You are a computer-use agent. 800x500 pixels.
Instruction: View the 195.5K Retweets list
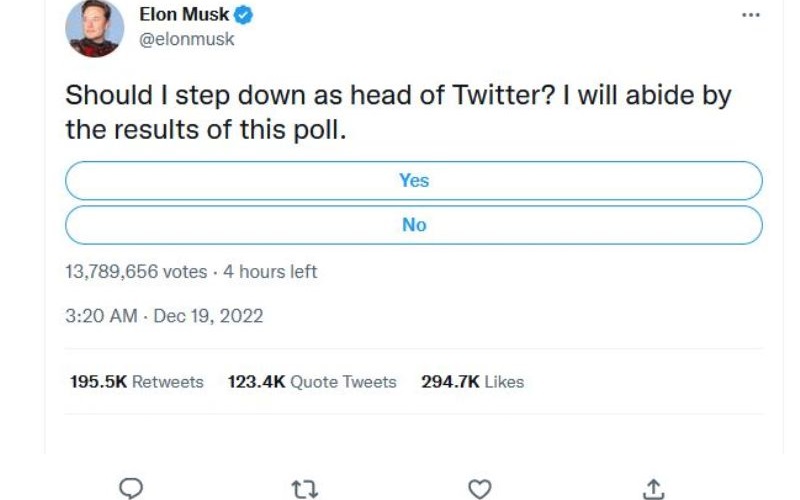click(x=136, y=382)
